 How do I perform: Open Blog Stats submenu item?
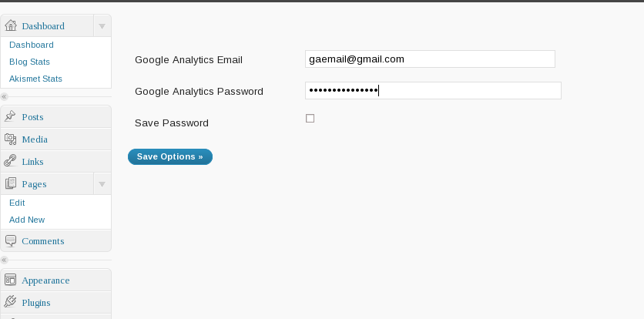(29, 62)
